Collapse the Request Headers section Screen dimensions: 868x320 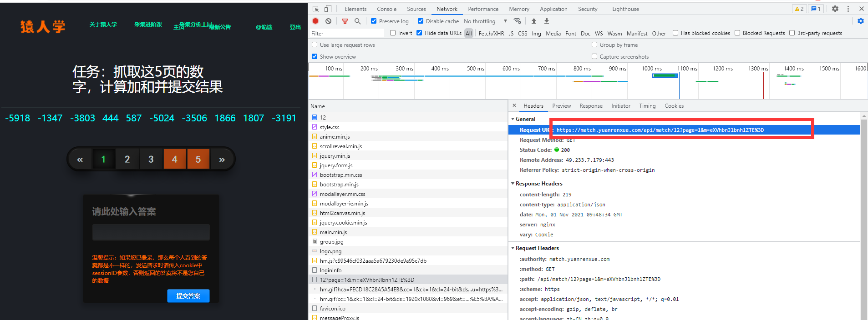[513, 248]
